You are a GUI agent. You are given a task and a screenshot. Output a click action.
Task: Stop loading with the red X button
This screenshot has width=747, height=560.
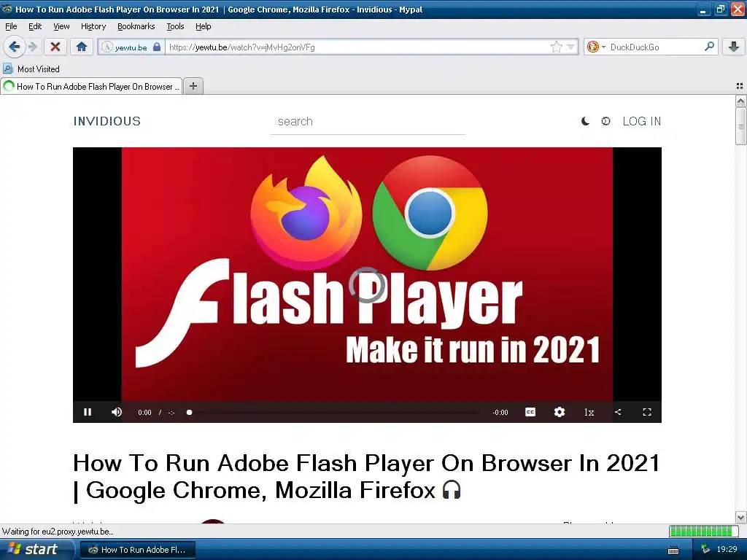(x=55, y=47)
